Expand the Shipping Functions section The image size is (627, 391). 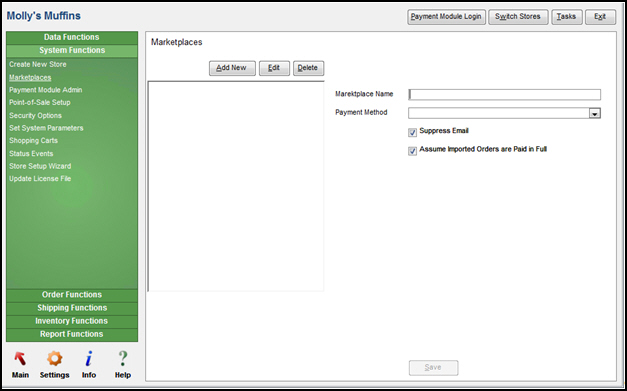click(x=72, y=308)
